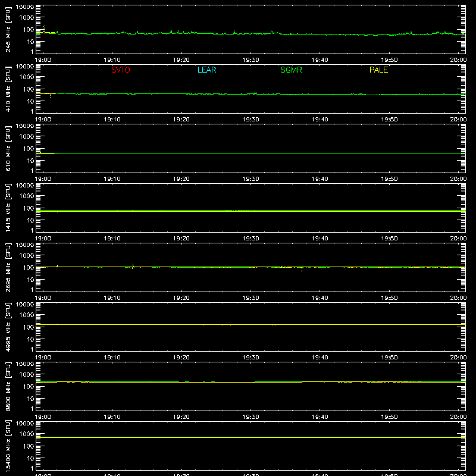Click the 19:10 time label below 4995 MHz plot
Image resolution: width=476 pixels, height=476 pixels.
pyautogui.click(x=112, y=358)
